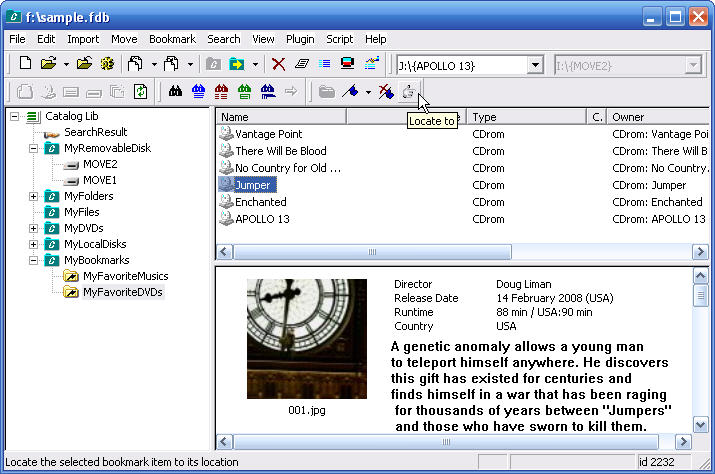Click the monitor icon in toolbar

pyautogui.click(x=347, y=63)
